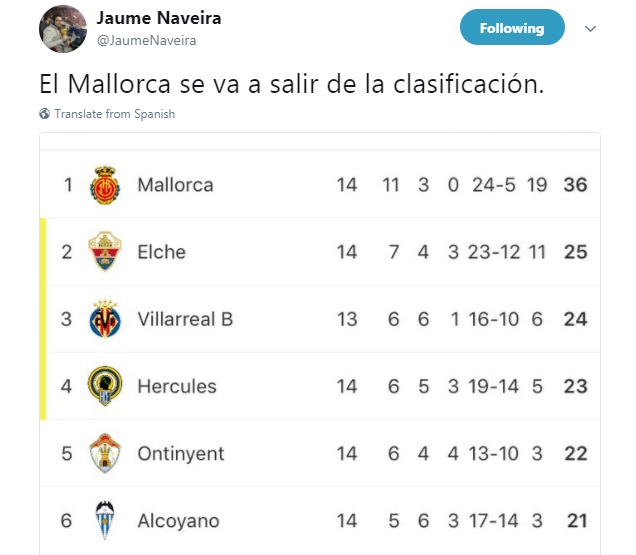Click the Hercules club crest
Viewport: 636px width, 555px height.
click(x=105, y=386)
